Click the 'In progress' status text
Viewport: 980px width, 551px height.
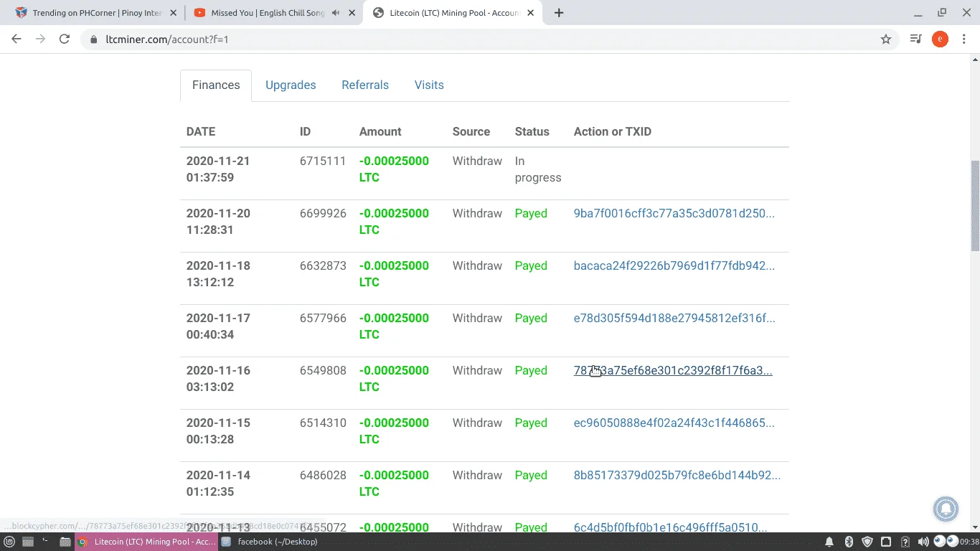538,169
